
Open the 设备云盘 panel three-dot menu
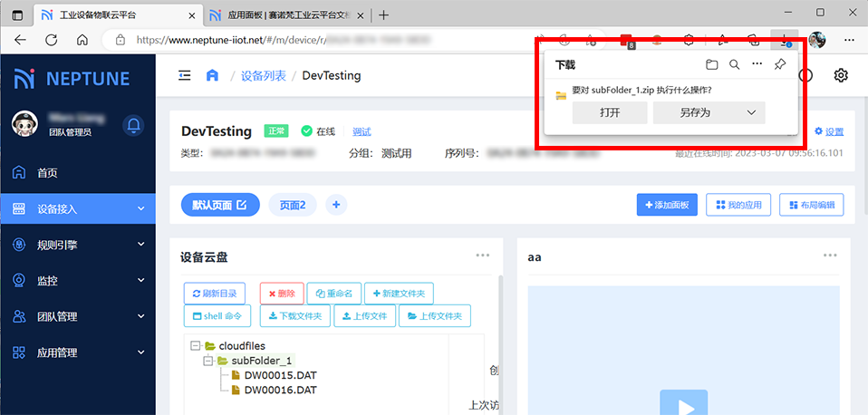[x=484, y=256]
